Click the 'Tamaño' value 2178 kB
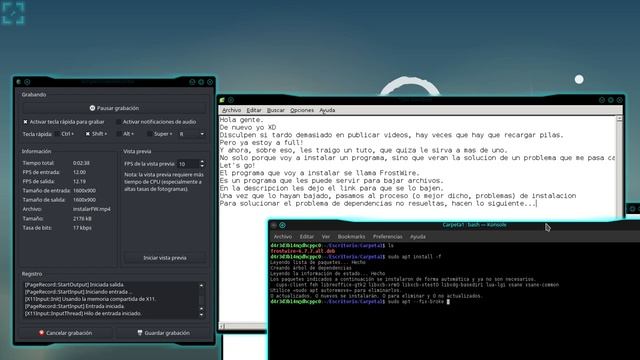The height and width of the screenshot is (360, 640). point(82,219)
